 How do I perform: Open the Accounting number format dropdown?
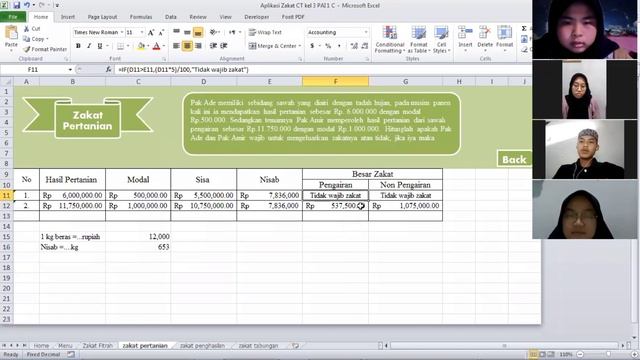click(x=366, y=32)
